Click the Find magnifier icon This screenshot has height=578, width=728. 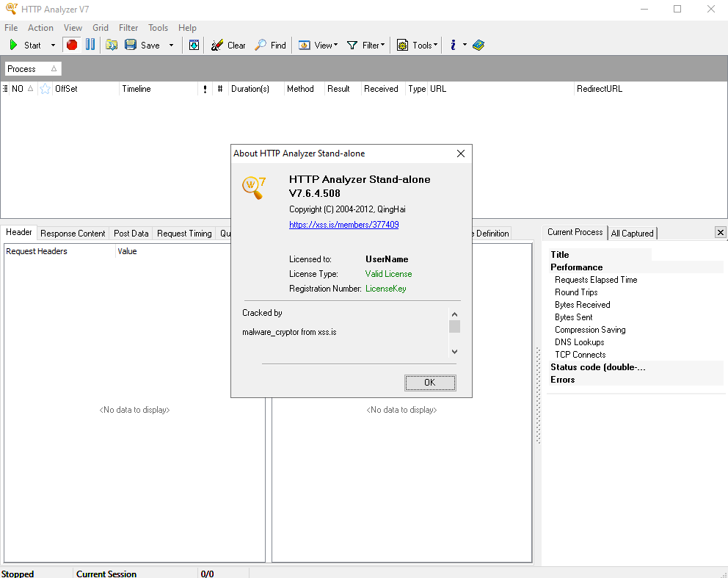tap(261, 45)
